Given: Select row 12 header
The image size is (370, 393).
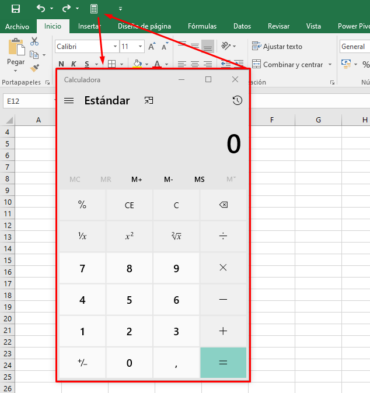Looking at the screenshot, I should (x=8, y=225).
